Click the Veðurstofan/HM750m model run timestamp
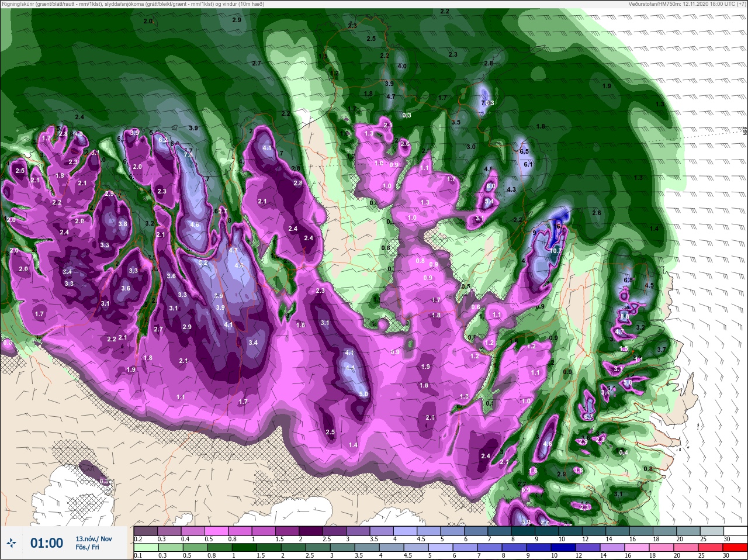This screenshot has width=748, height=560. [686, 4]
